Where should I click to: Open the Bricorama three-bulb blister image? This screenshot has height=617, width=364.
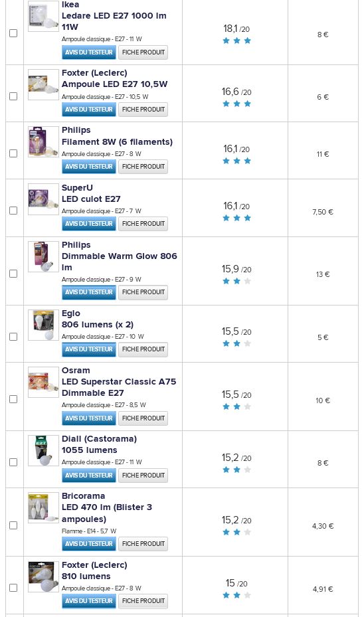(43, 507)
